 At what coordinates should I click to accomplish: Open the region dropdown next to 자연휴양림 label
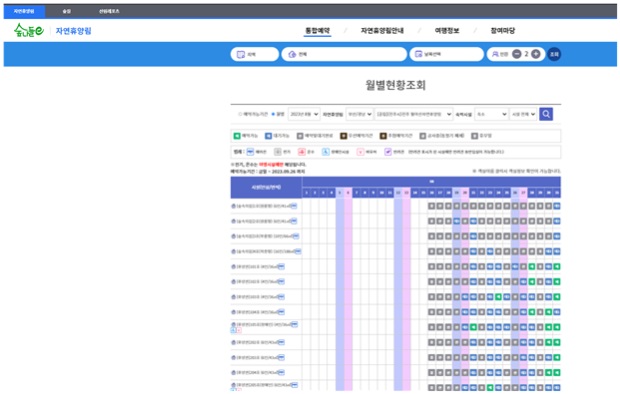359,114
